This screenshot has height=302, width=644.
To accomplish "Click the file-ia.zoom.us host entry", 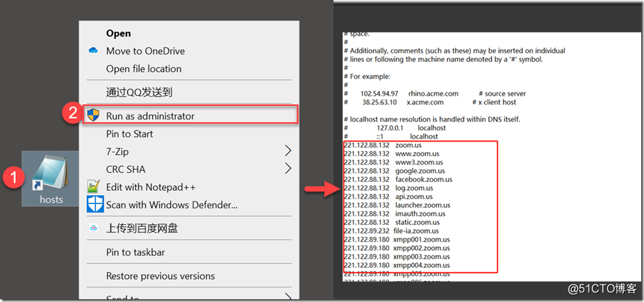I will coord(391,231).
